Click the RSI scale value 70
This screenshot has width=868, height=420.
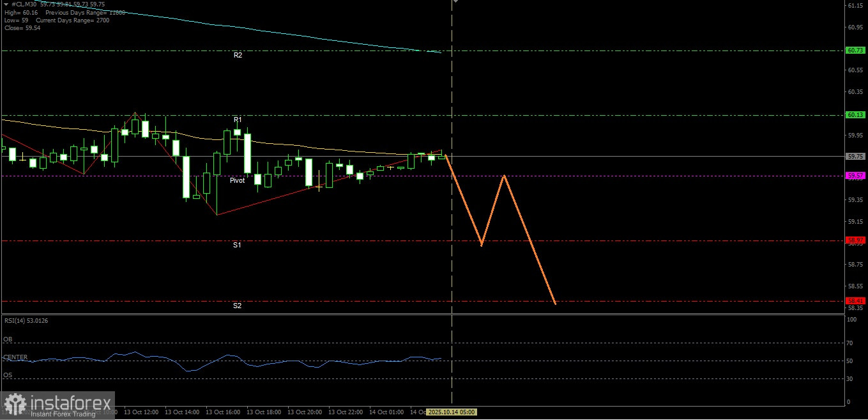point(850,343)
